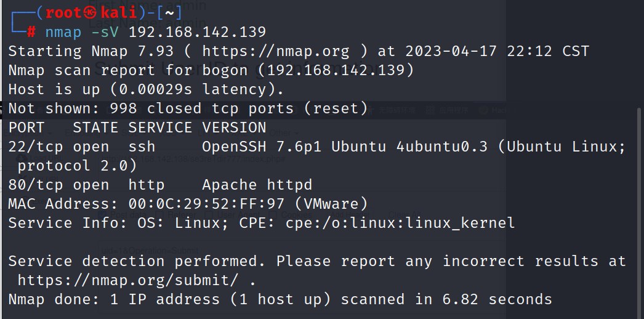The image size is (644, 319).
Task: Click the IP 192.168.142.139 in the command
Action: [x=198, y=32]
